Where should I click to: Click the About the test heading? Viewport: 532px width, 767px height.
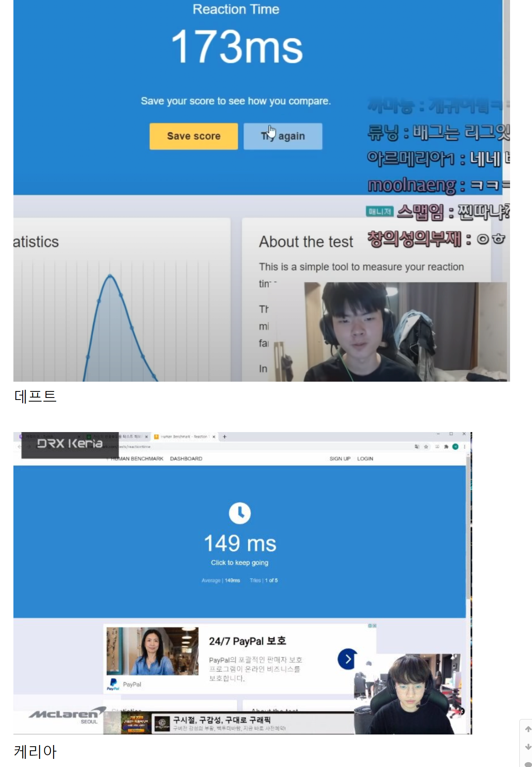(306, 242)
